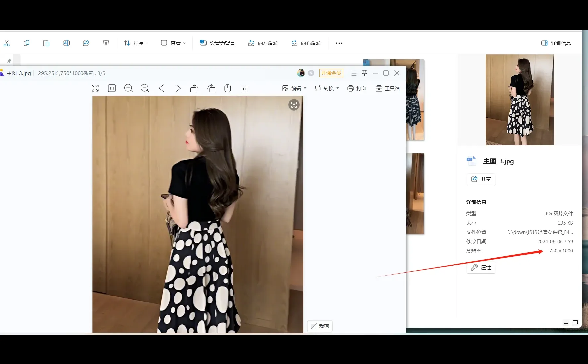Expand the 编辑 edit dropdown
Viewport: 588px width, 364px height.
tap(294, 88)
